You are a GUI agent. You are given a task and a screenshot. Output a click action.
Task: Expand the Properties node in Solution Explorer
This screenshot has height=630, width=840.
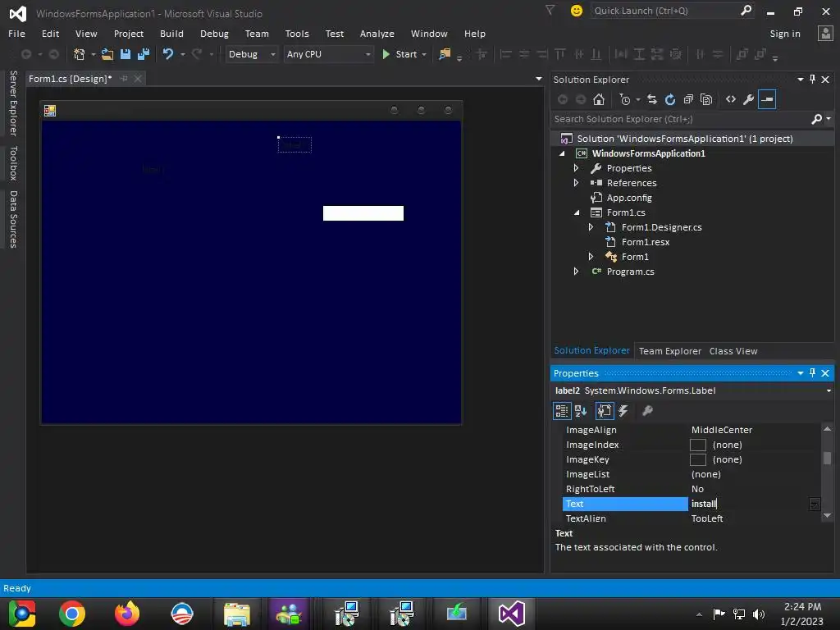tap(577, 168)
